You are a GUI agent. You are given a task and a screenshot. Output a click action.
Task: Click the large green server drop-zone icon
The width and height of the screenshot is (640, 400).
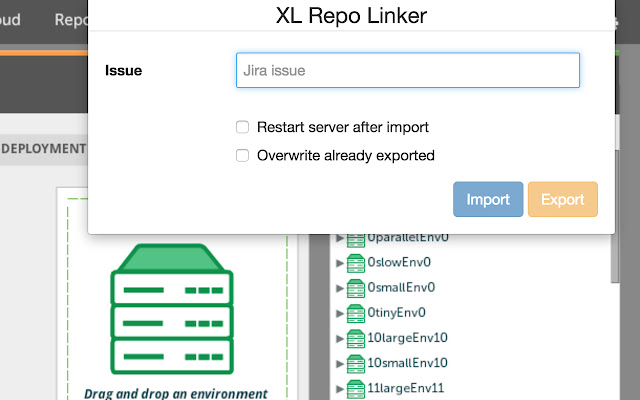172,309
